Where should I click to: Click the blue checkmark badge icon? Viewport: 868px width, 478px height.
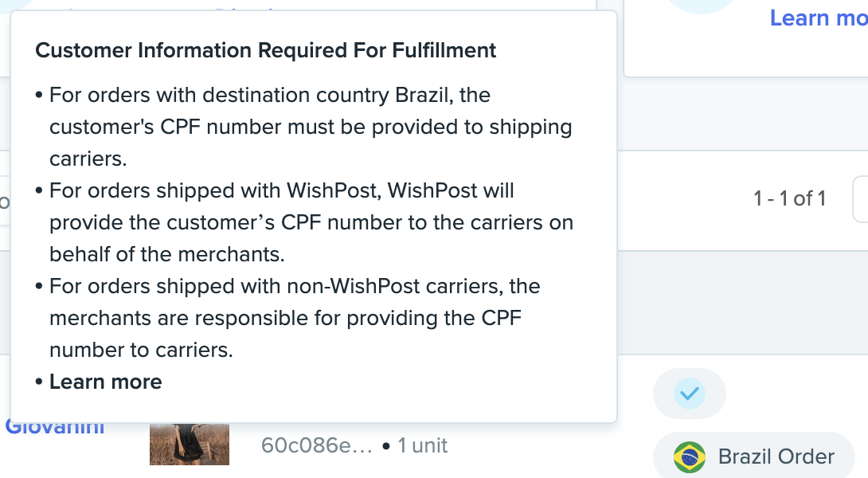tap(689, 393)
